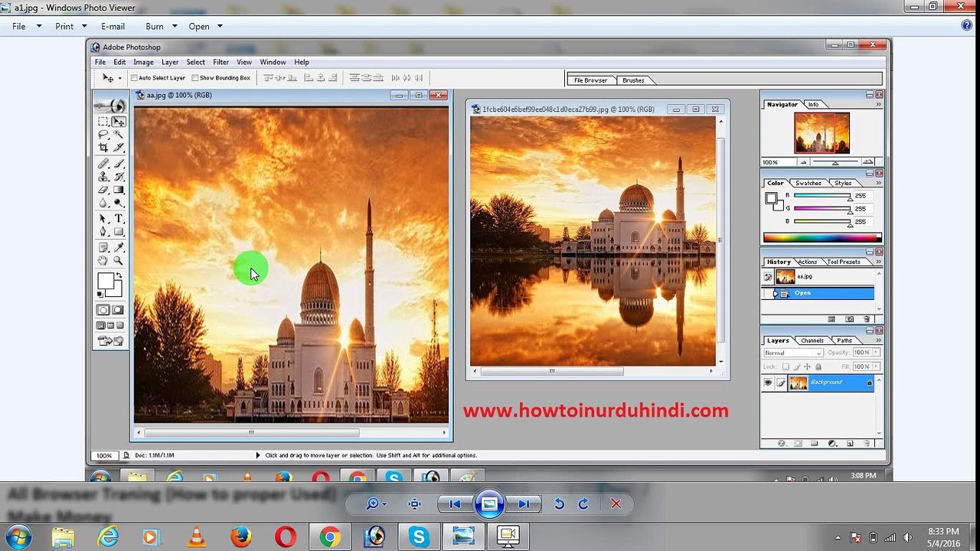Screen dimensions: 980x551
Task: Select the Clone Stamp tool
Action: point(103,176)
